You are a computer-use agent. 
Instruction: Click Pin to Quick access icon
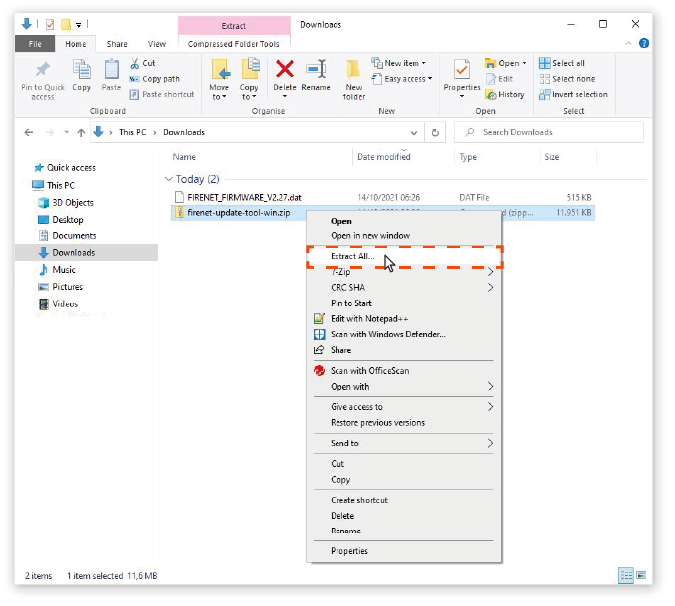point(43,69)
